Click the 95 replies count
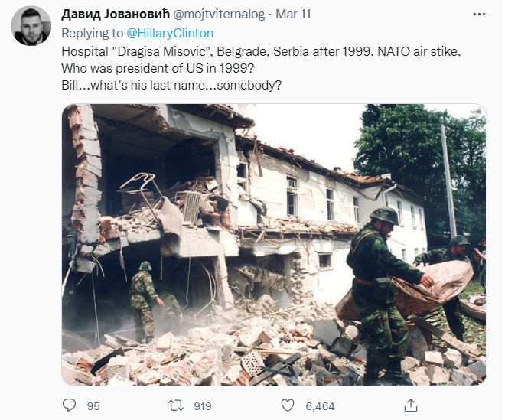 tap(93, 406)
